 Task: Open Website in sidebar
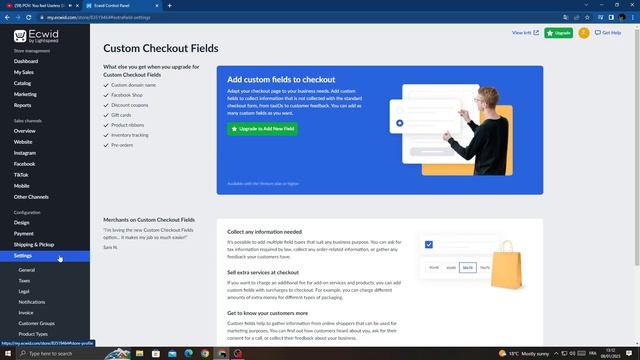23,142
